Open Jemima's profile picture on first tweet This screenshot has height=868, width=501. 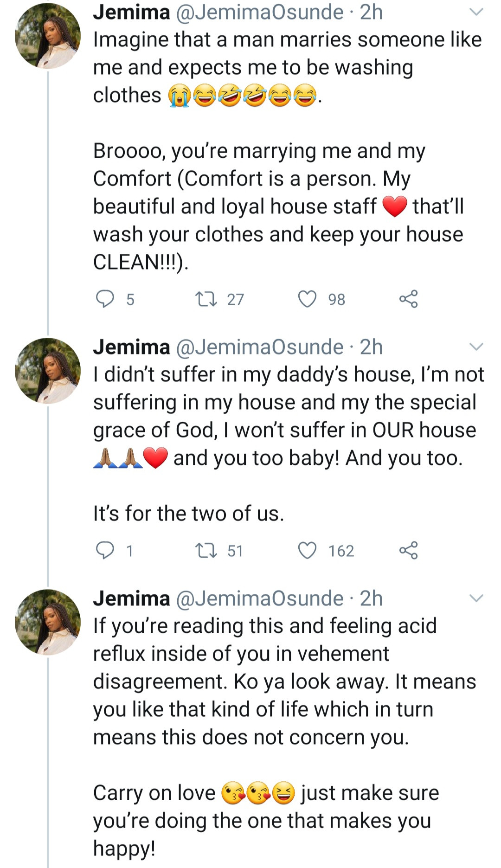click(x=48, y=36)
